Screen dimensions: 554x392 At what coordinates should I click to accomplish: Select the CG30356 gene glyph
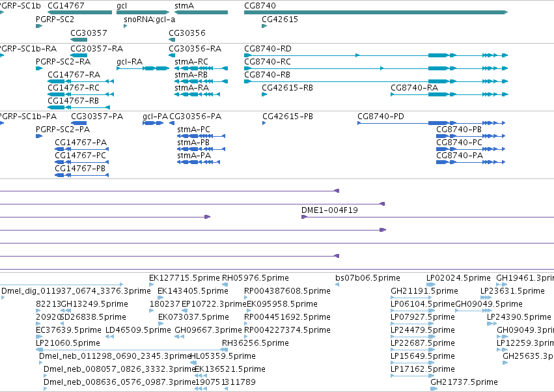click(x=172, y=40)
